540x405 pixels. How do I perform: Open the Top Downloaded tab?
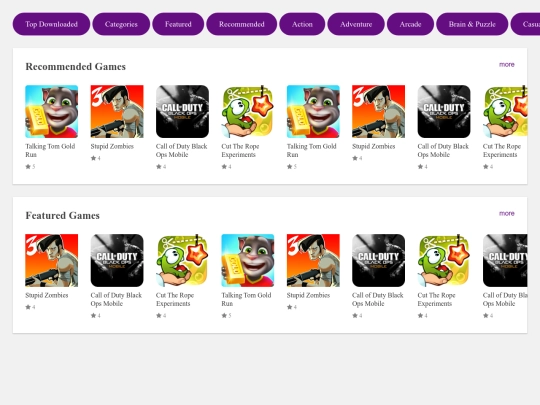coord(51,24)
